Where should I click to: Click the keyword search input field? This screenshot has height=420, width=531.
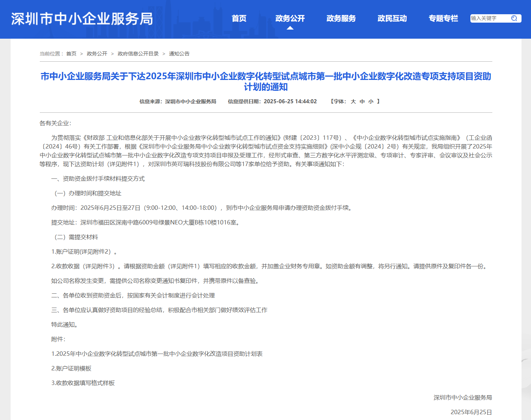(489, 18)
